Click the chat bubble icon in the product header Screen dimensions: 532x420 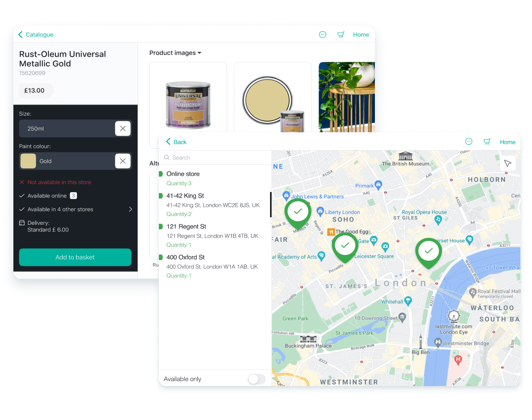(x=323, y=34)
